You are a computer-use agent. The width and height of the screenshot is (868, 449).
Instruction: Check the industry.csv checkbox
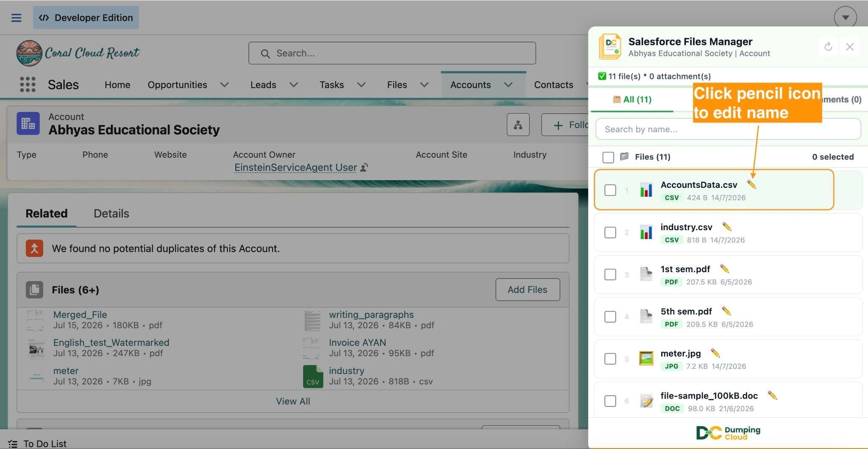pos(610,232)
